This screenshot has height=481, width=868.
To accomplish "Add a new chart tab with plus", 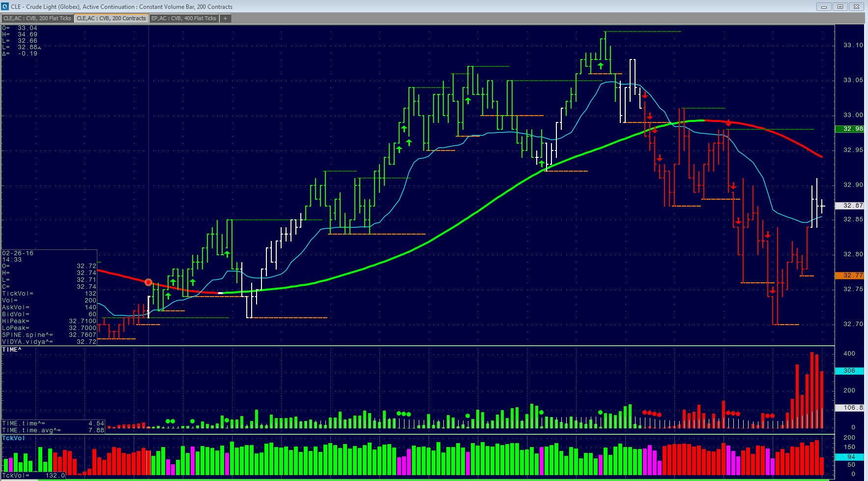I will click(x=225, y=18).
